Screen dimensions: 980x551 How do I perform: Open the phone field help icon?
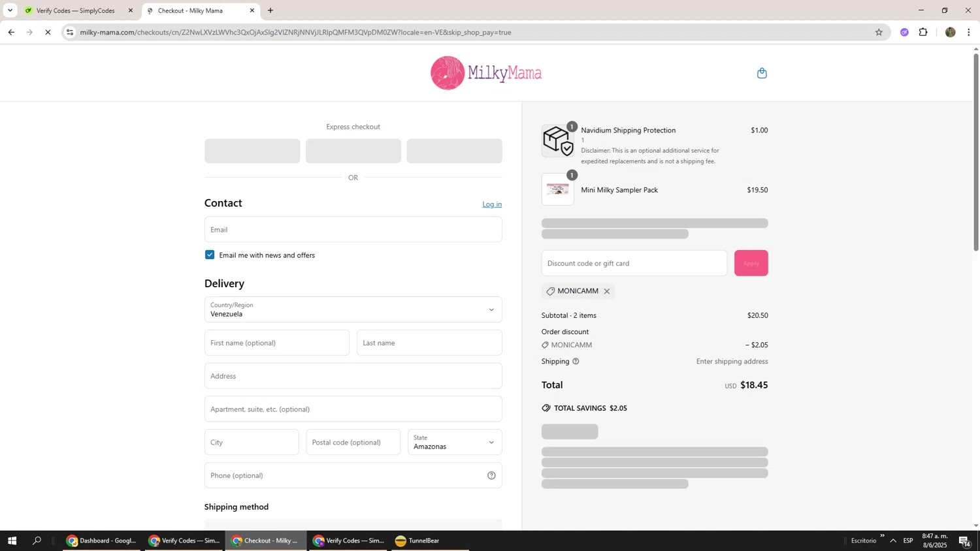coord(491,475)
